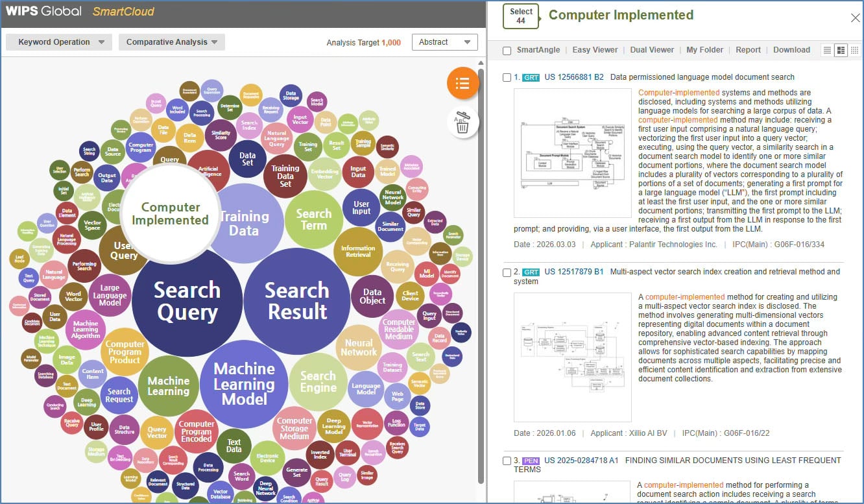The image size is (864, 504).
Task: Open patent US 12566881 B2
Action: [574, 77]
